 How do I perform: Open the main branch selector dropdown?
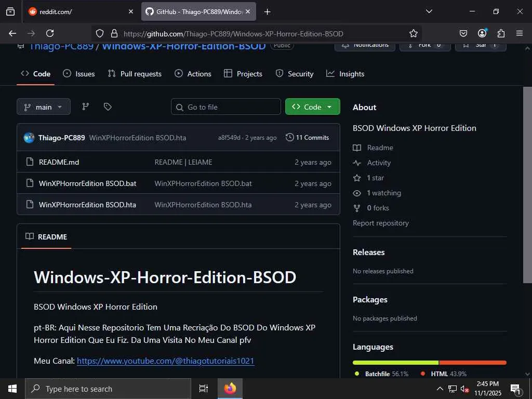point(44,107)
